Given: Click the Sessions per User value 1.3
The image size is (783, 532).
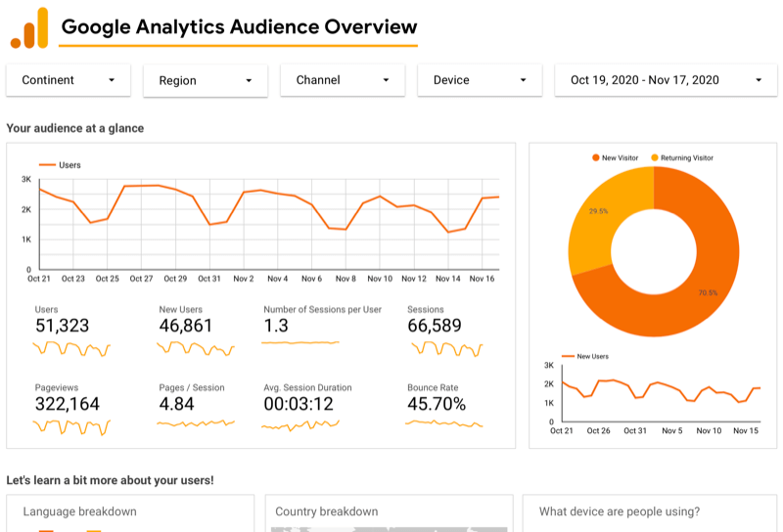Looking at the screenshot, I should (x=276, y=326).
